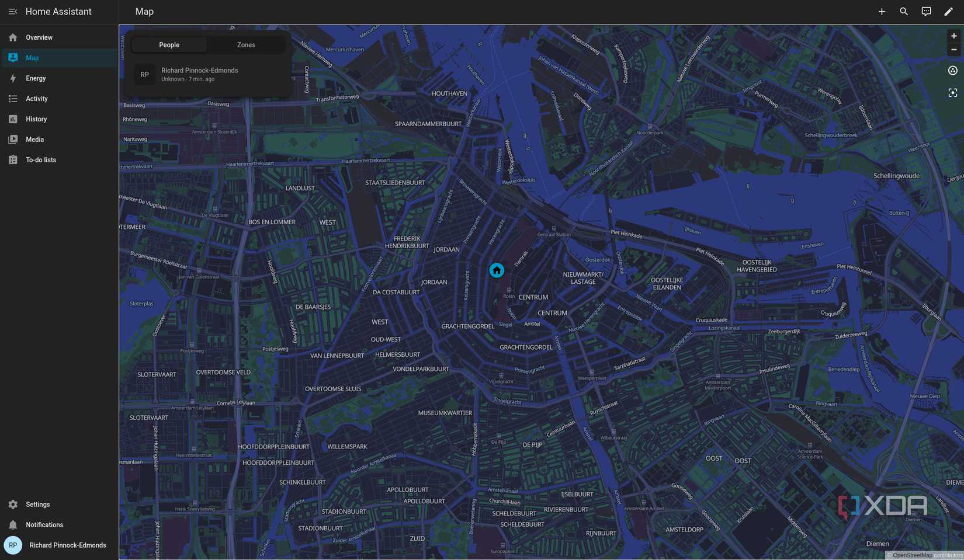Image resolution: width=964 pixels, height=560 pixels.
Task: Click the Centraal Station map label
Action: (554, 235)
